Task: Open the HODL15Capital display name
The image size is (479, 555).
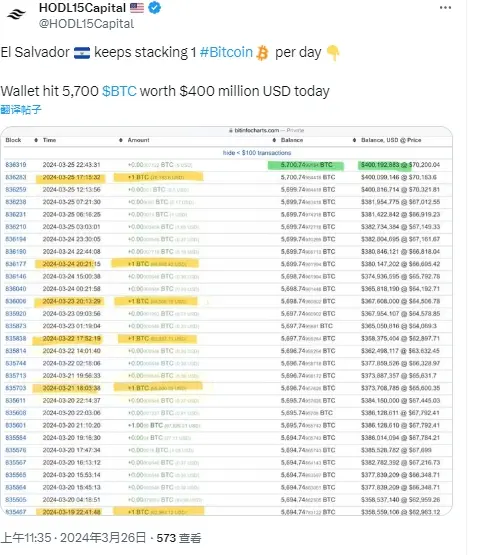Action: (x=82, y=7)
